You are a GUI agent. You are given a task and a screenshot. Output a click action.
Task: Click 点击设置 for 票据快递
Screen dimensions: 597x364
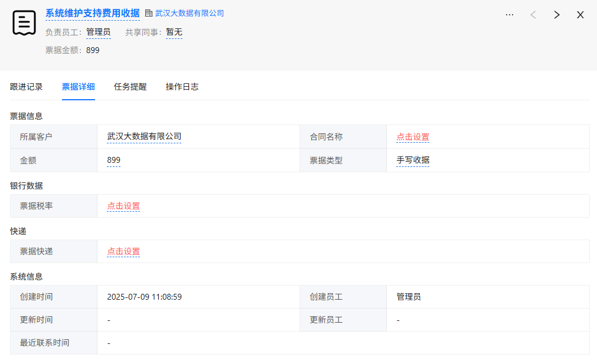123,251
